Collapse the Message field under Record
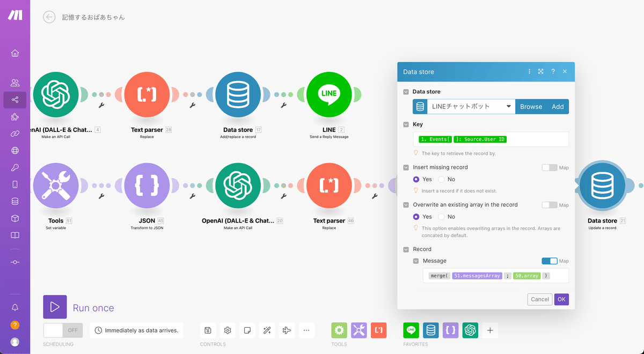The width and height of the screenshot is (644, 354). click(416, 261)
